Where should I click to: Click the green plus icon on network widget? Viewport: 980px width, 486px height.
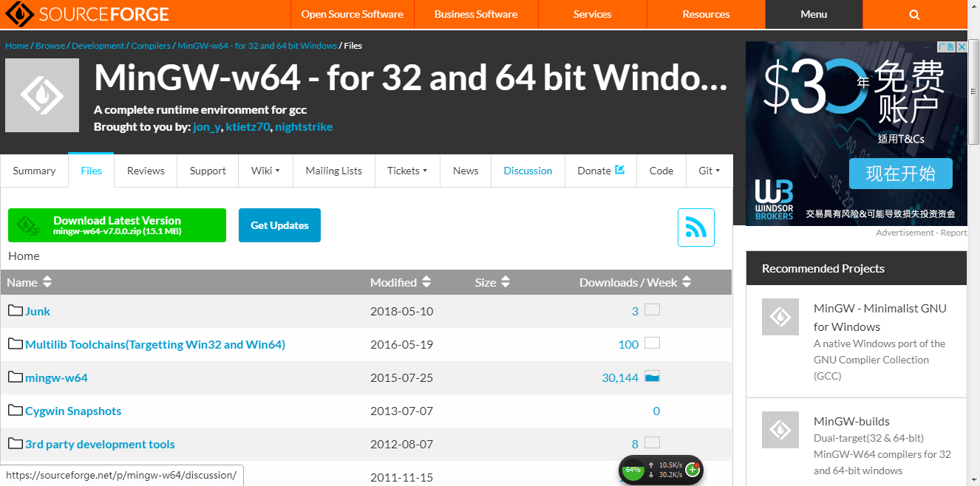click(x=693, y=469)
